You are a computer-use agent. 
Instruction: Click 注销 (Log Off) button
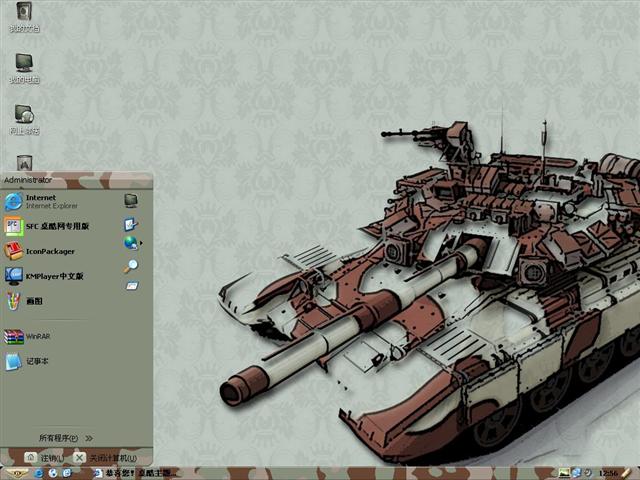coord(44,458)
